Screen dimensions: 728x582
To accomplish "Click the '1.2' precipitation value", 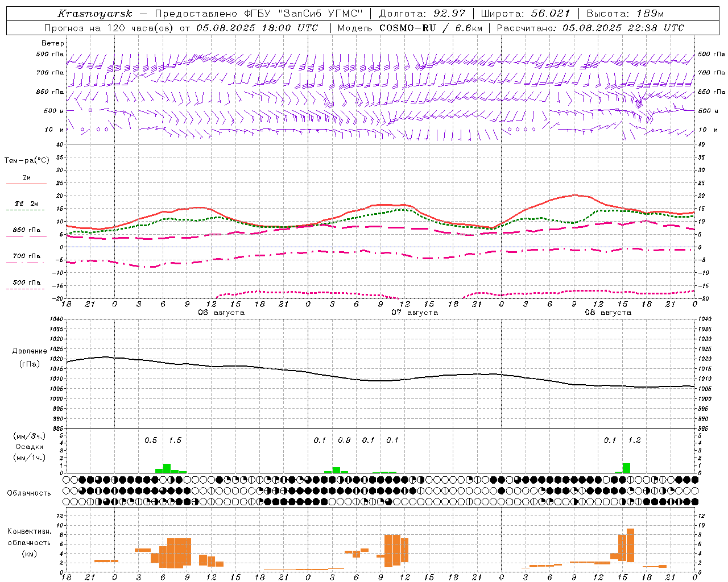I will 634,440.
